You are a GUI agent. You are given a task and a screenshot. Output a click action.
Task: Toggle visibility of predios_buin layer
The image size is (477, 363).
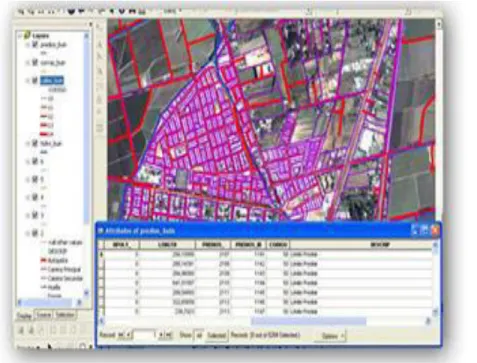(35, 44)
